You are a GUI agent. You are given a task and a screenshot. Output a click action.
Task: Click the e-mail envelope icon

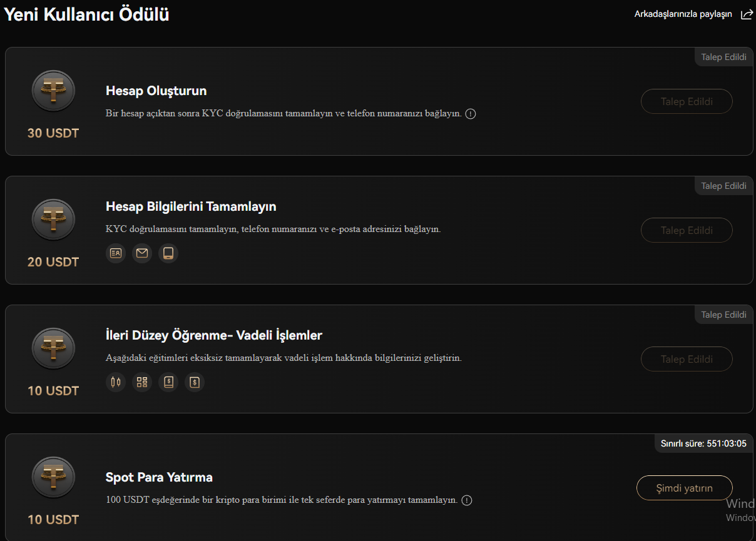142,253
